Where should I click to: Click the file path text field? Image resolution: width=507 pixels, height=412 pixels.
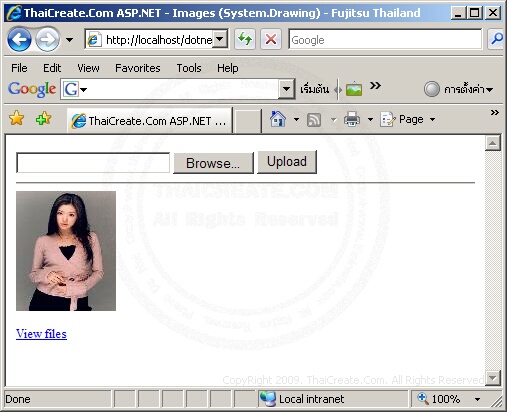93,163
